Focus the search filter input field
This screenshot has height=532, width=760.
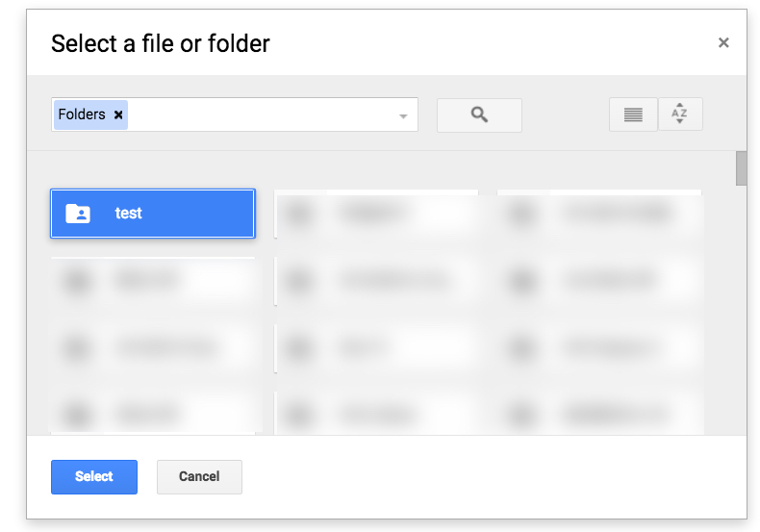(260, 114)
